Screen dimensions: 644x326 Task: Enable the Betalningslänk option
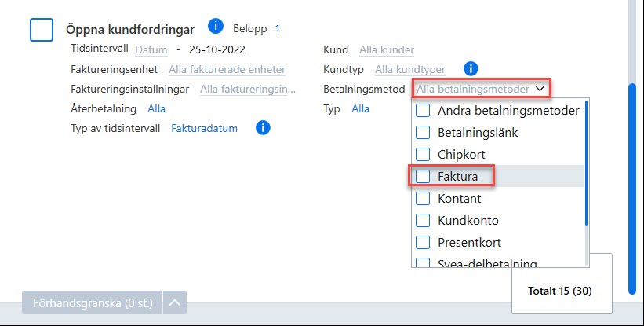(x=423, y=133)
